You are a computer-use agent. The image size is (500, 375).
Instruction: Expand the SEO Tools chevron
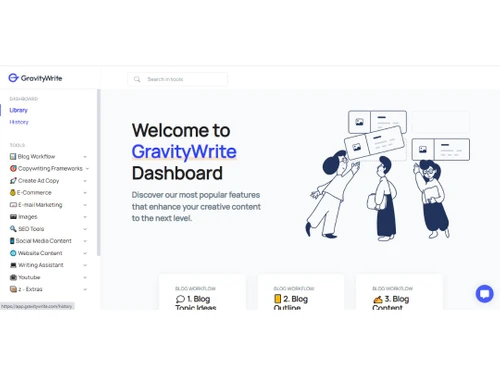point(85,229)
